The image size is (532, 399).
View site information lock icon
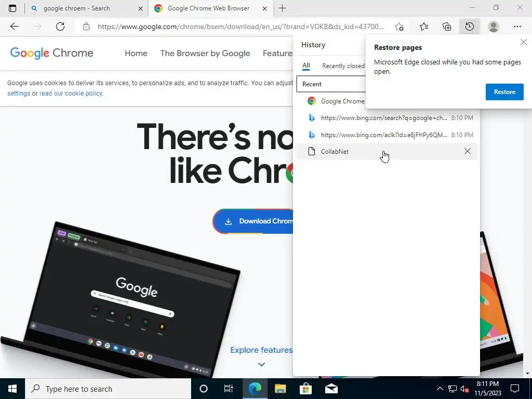tap(86, 26)
